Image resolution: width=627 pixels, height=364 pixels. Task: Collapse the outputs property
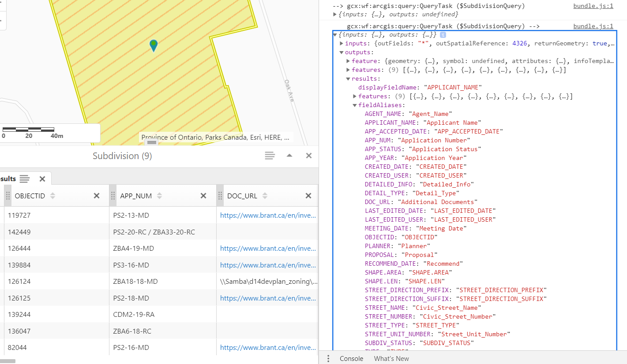click(342, 52)
